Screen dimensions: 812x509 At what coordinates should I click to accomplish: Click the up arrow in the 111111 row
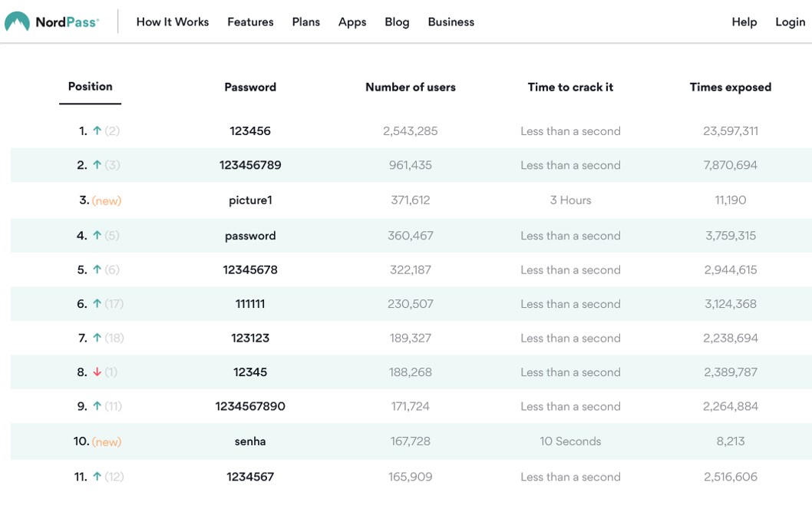click(x=97, y=304)
